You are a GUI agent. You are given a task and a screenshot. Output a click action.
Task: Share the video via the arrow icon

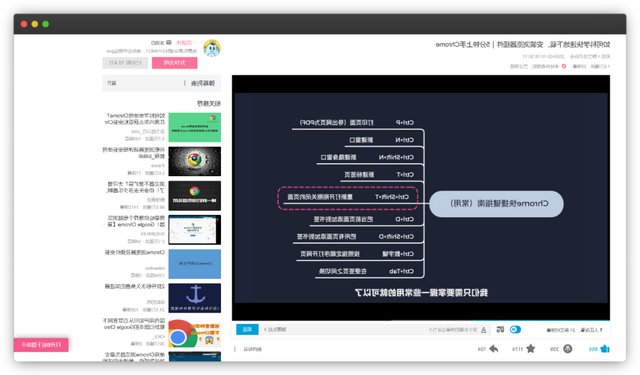point(494,348)
